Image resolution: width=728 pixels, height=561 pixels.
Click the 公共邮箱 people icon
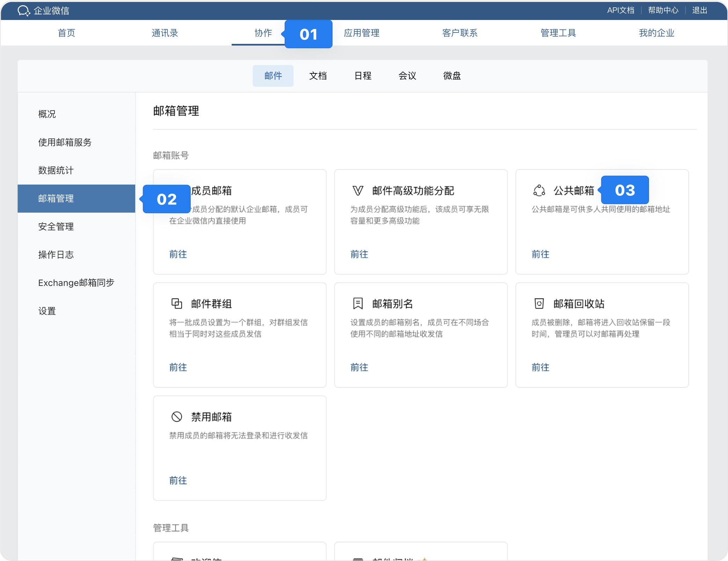click(539, 190)
